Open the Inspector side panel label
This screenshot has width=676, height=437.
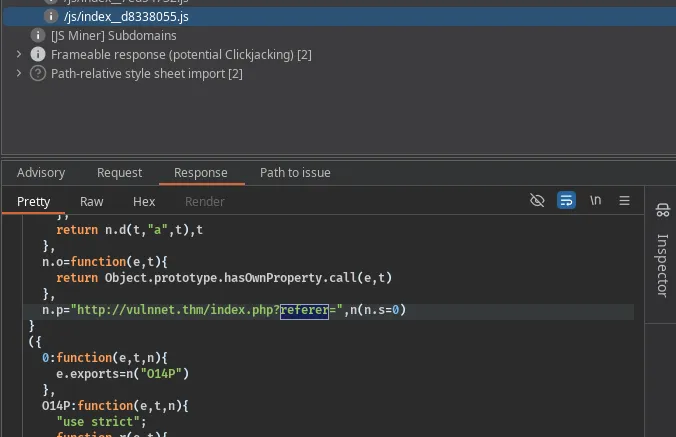click(661, 265)
